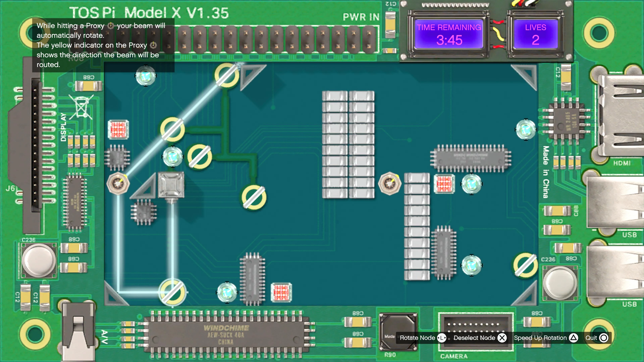Click the square beam emitter block

171,185
